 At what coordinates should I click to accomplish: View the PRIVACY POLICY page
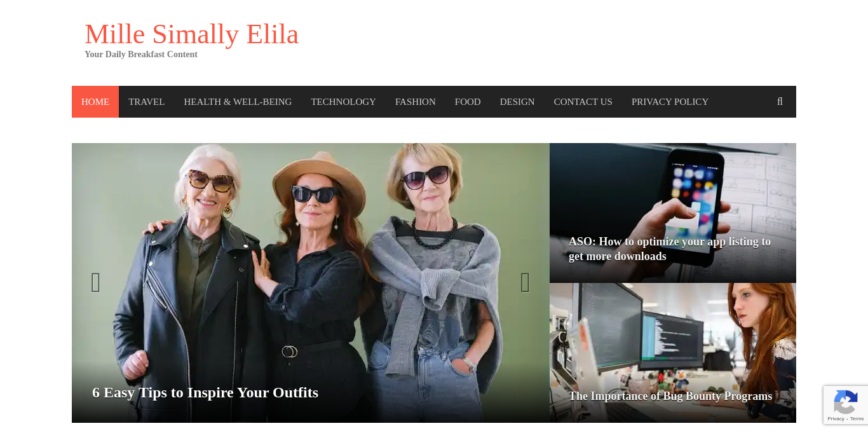click(670, 102)
